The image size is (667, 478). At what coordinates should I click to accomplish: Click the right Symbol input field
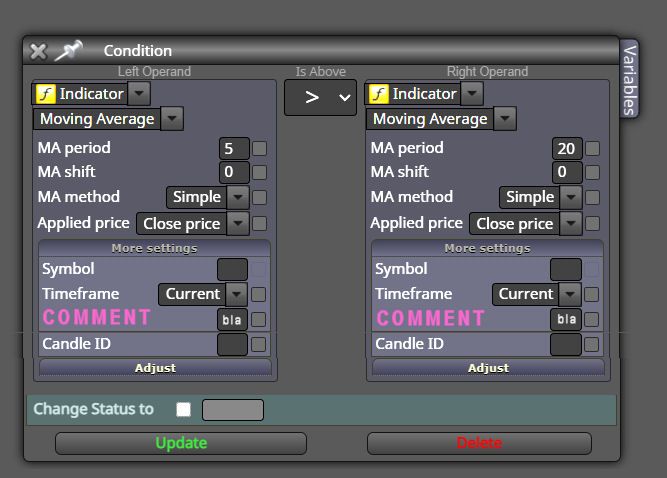(x=566, y=269)
